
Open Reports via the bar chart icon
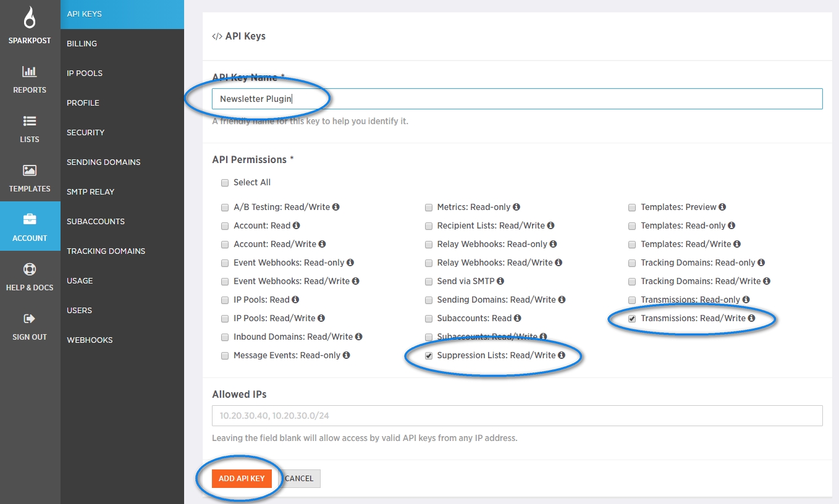click(x=30, y=71)
